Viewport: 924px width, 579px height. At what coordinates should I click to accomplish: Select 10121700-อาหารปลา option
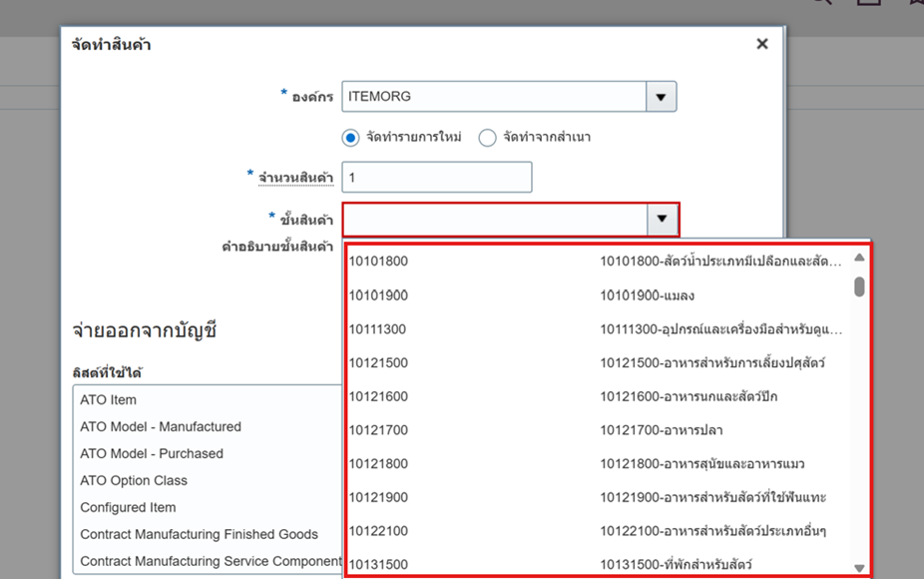pos(599,430)
